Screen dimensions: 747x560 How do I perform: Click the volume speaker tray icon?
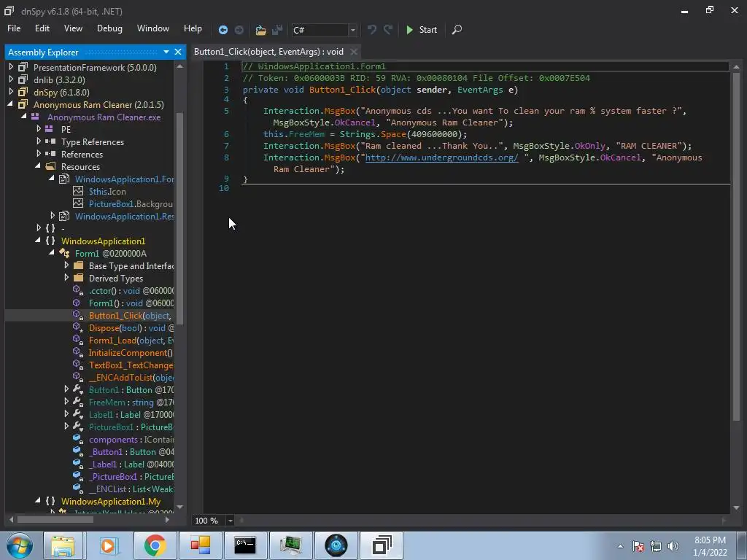tap(673, 546)
